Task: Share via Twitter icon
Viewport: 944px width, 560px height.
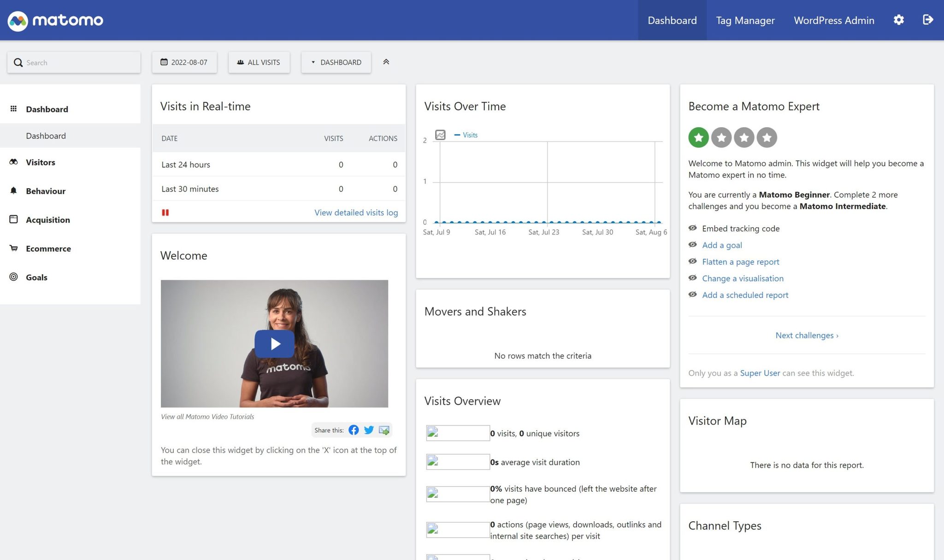Action: (x=369, y=430)
